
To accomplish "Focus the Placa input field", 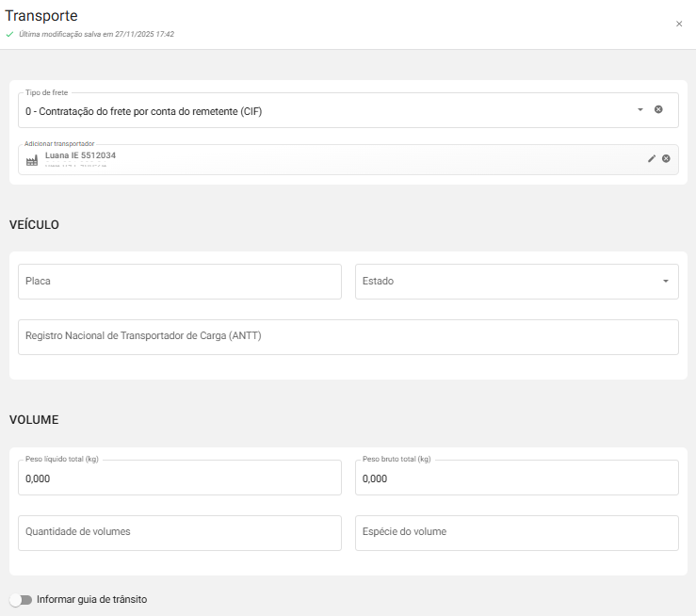I will tap(179, 282).
